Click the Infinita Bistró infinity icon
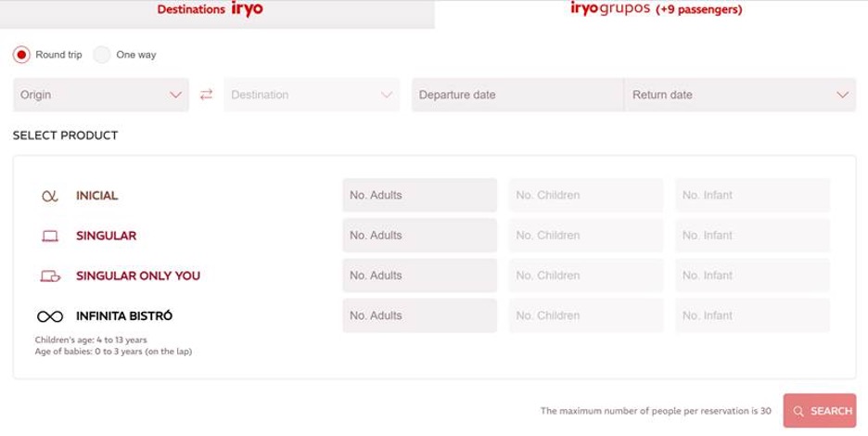Screen dimensions: 868x436 [50, 315]
